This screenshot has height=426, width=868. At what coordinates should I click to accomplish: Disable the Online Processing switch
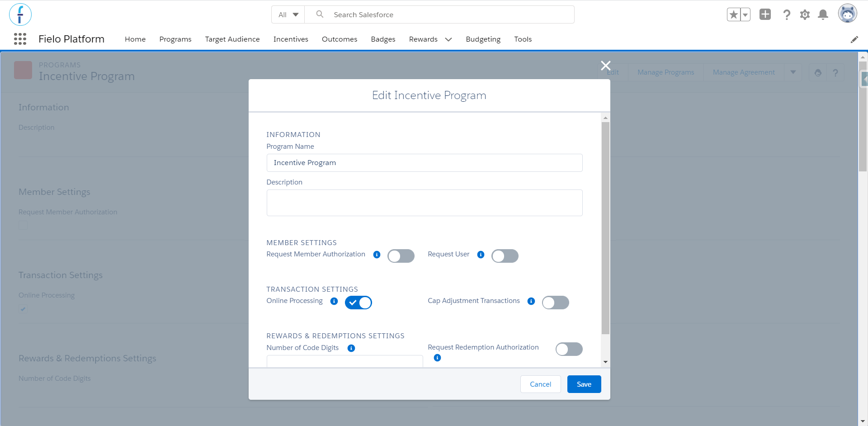pyautogui.click(x=359, y=303)
